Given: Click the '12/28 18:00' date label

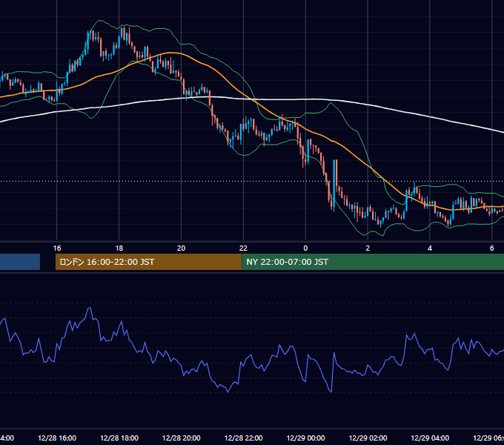Looking at the screenshot, I should point(119,438).
